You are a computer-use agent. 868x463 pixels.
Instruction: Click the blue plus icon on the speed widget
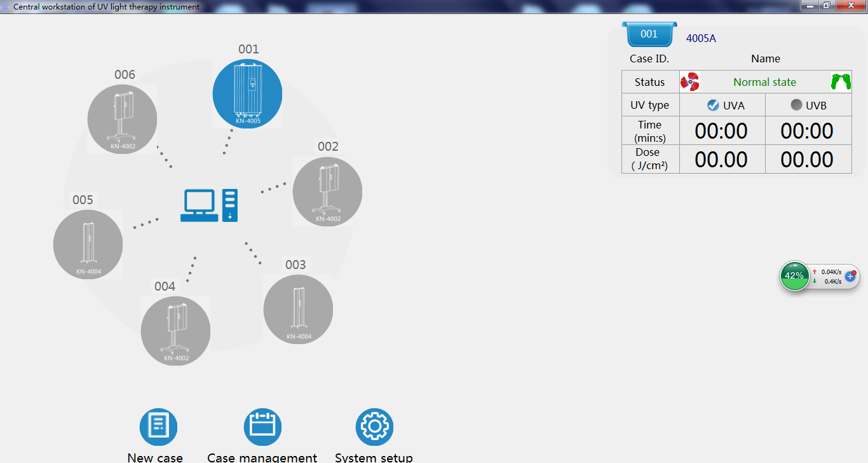[851, 277]
